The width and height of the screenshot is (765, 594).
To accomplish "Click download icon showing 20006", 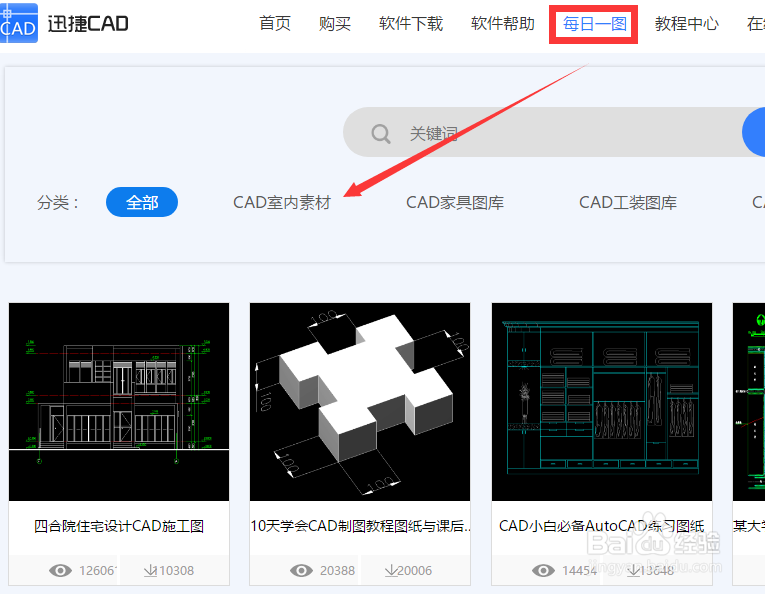I will (x=391, y=570).
